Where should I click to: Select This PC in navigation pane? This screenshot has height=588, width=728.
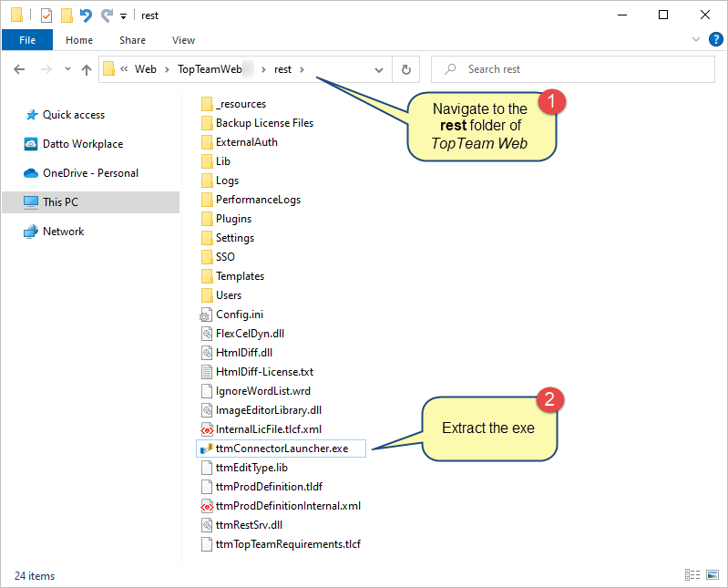coord(90,202)
